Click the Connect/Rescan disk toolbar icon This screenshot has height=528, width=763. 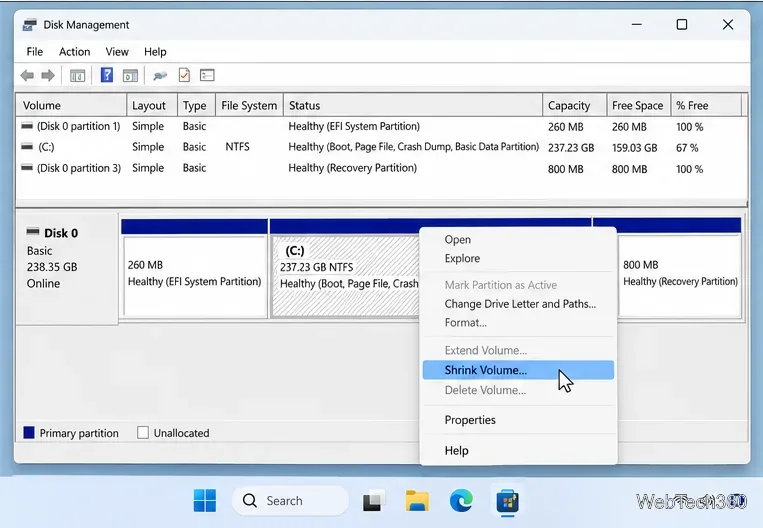(x=160, y=75)
